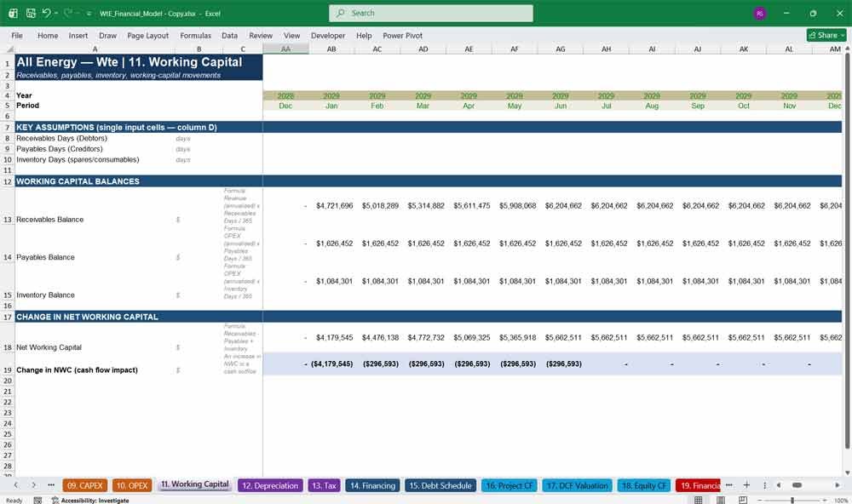Undo the last action
852x504 pixels.
[x=47, y=13]
